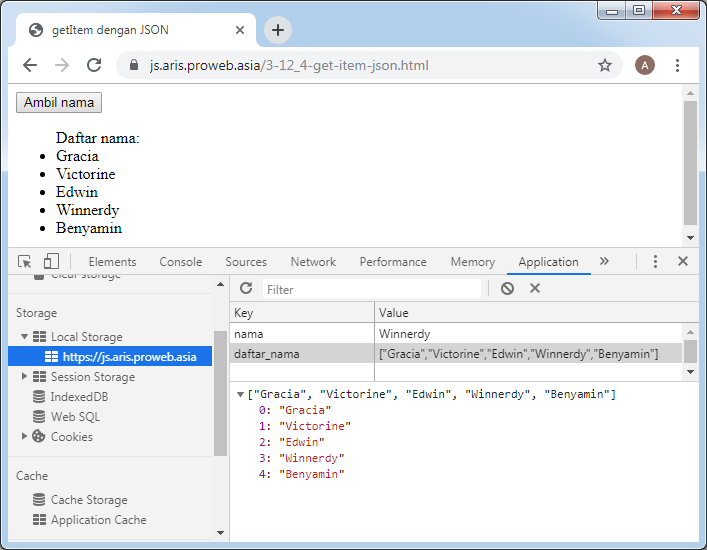Collapse the Local Storage tree

[24, 337]
